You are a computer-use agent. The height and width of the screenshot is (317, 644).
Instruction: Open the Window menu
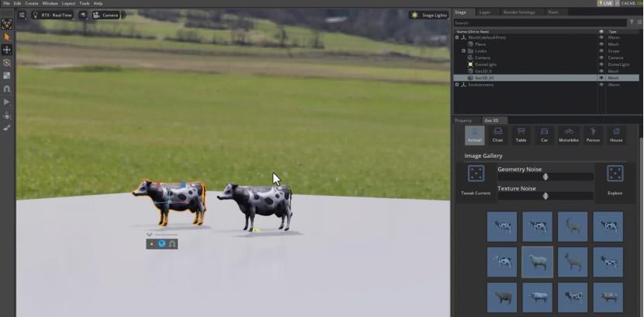tap(50, 3)
